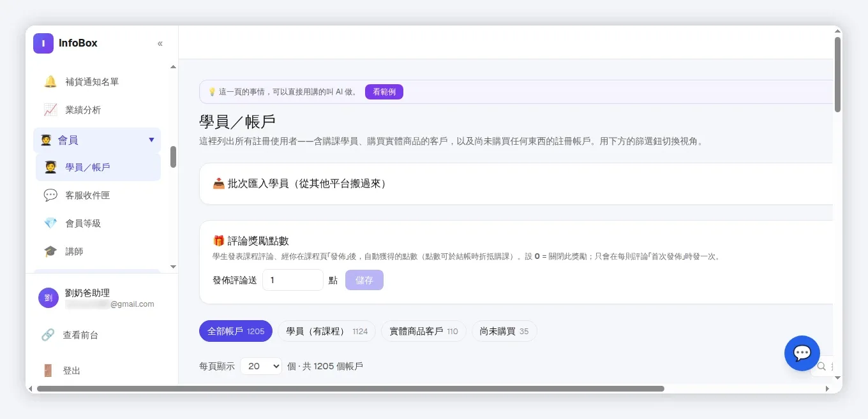Click 查看前台 link
Screen dimensions: 868x419
click(x=80, y=335)
